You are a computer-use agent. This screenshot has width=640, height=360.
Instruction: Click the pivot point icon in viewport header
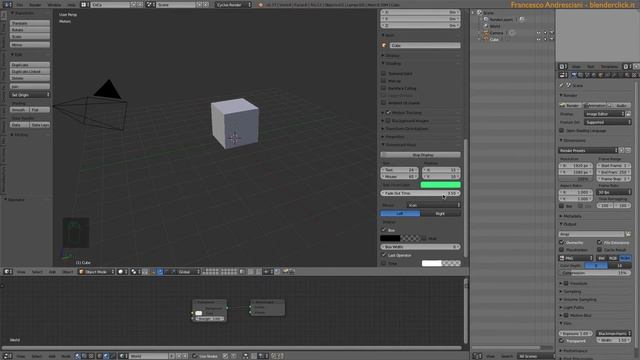tap(135, 272)
